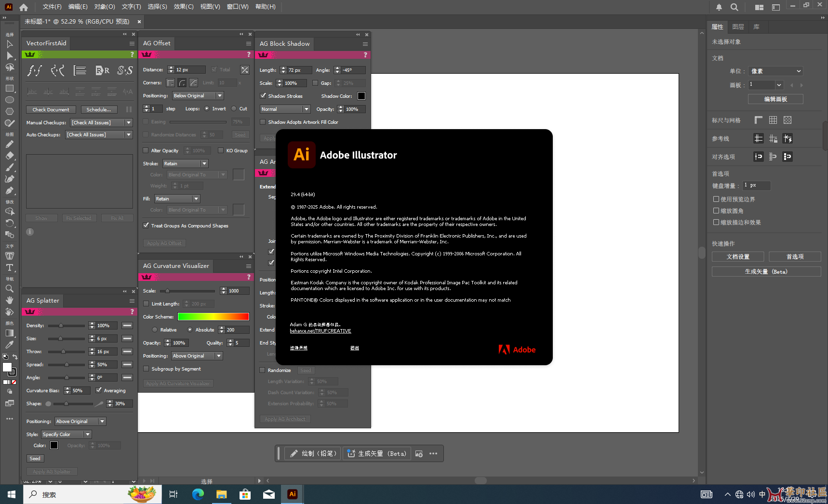The width and height of the screenshot is (828, 504).
Task: Open Microsoft Edge from taskbar
Action: [198, 494]
